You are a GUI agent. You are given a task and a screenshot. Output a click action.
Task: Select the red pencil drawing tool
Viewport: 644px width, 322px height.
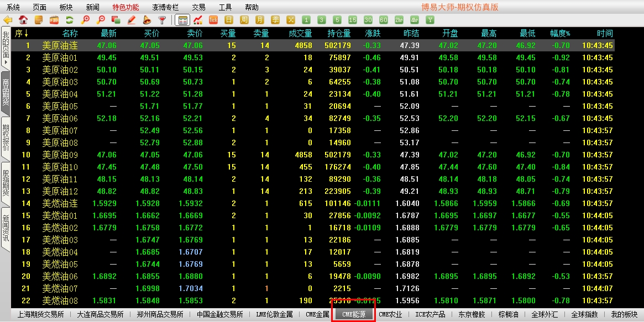pos(132,20)
